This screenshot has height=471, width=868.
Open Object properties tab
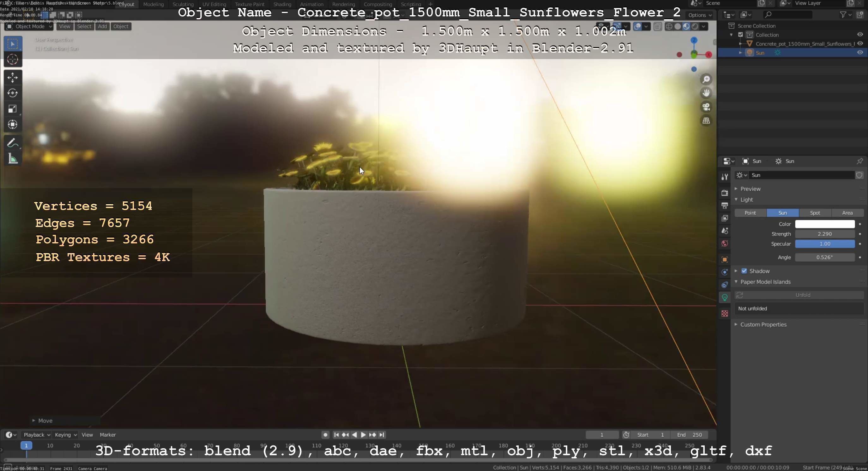coord(725,259)
